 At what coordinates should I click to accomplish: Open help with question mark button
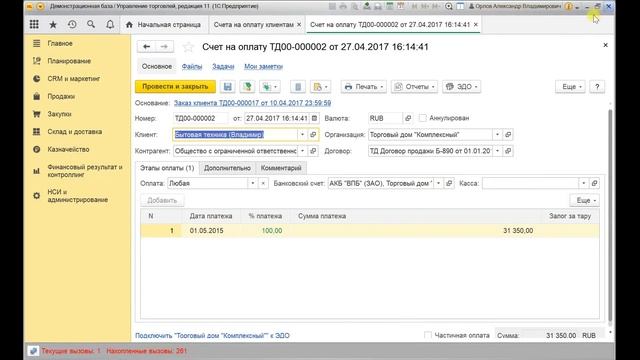pyautogui.click(x=597, y=87)
